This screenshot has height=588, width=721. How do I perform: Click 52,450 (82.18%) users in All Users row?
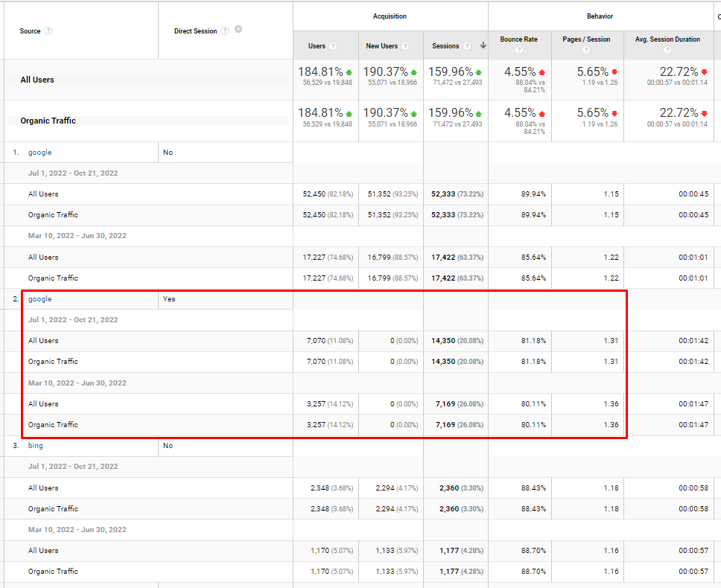(x=328, y=194)
